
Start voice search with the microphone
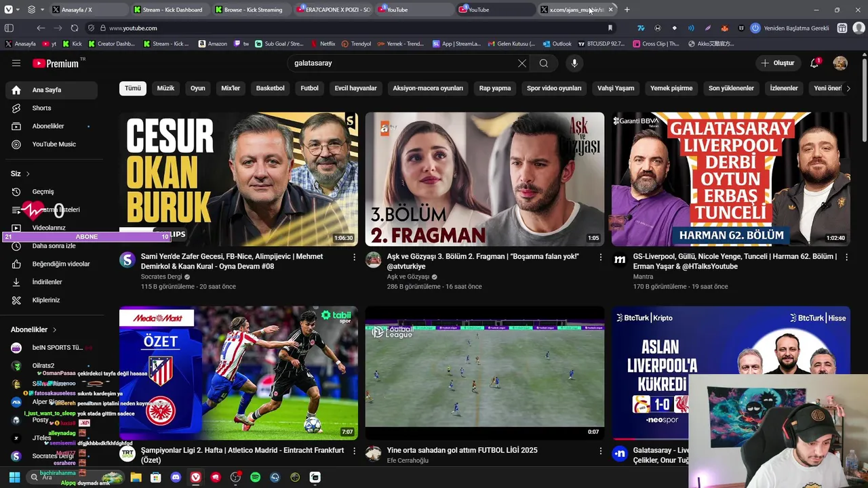574,63
